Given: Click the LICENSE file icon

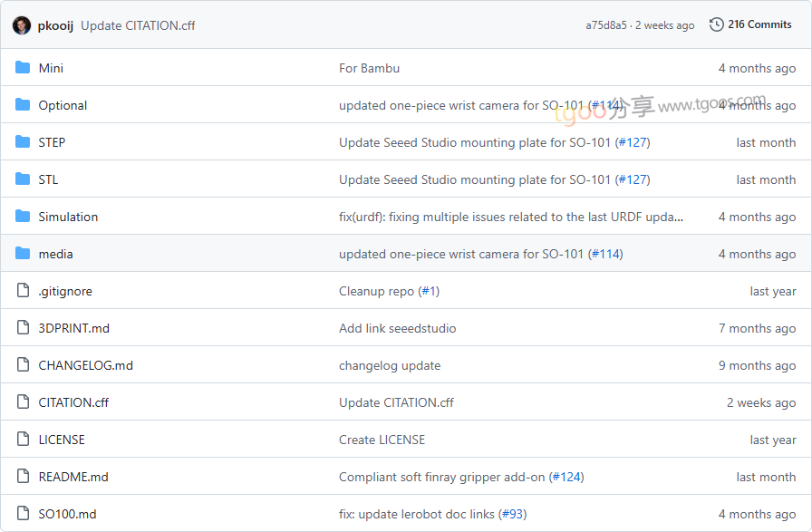Looking at the screenshot, I should pos(23,440).
